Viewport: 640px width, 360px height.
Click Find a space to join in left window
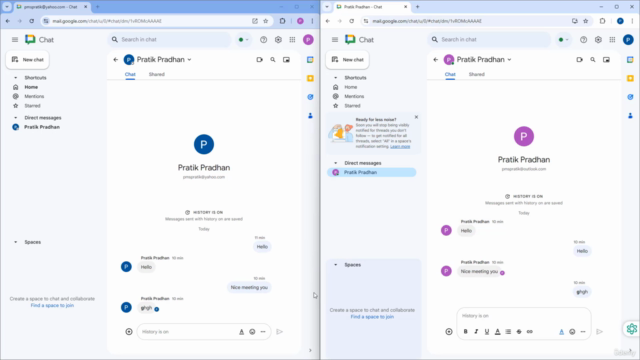point(52,305)
